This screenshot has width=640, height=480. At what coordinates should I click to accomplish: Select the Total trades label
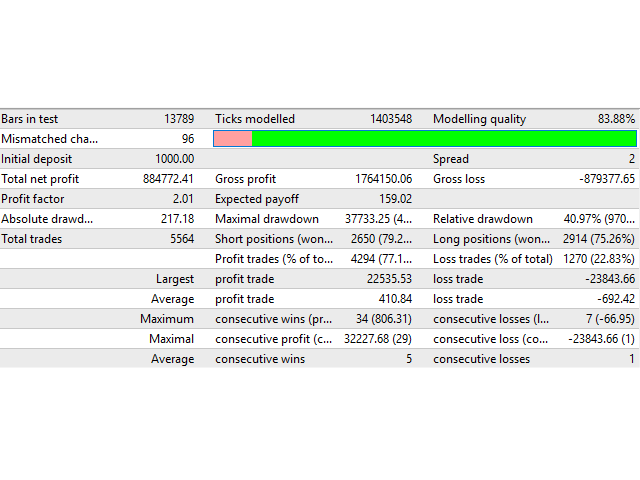(x=31, y=239)
